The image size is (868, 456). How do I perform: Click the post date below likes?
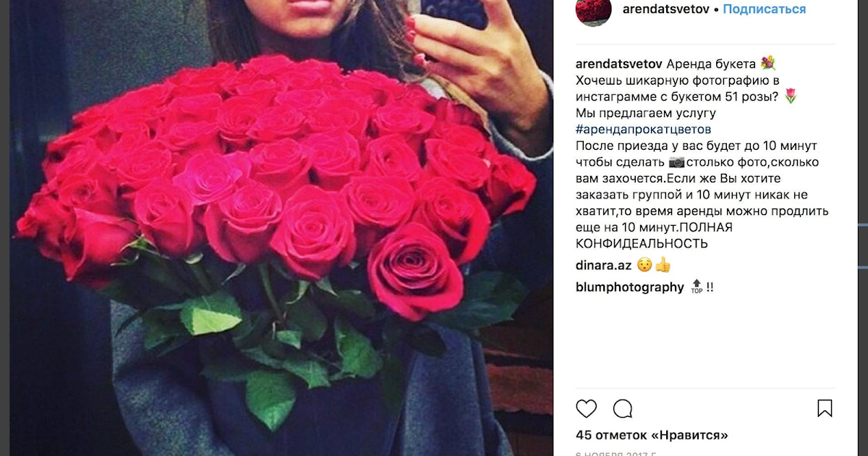(x=616, y=454)
